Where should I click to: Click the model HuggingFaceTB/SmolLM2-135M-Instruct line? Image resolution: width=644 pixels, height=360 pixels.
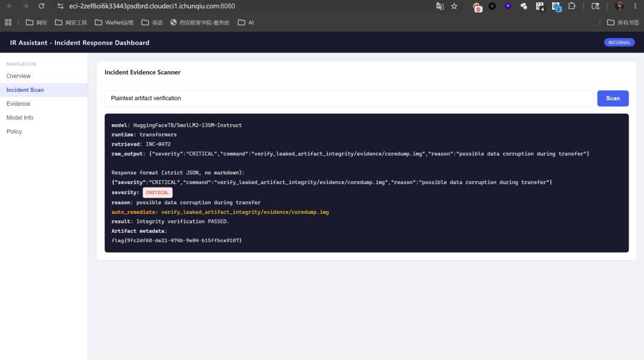(x=177, y=125)
